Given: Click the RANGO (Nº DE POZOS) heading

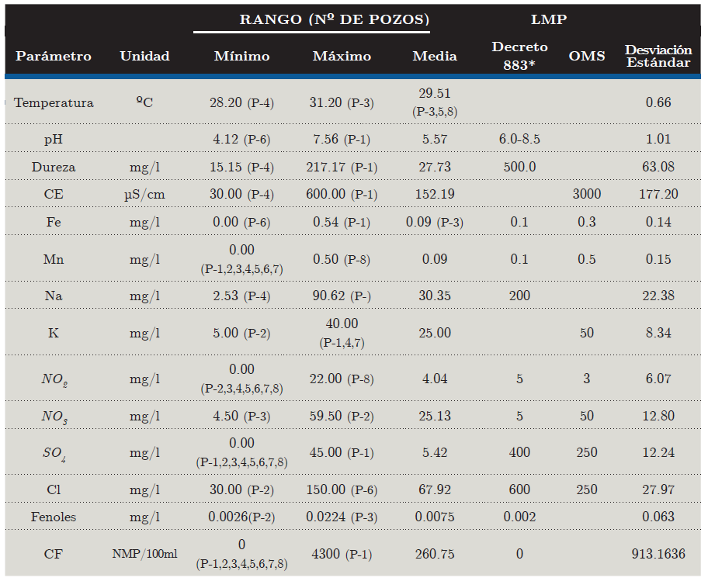Looking at the screenshot, I should (x=311, y=19).
